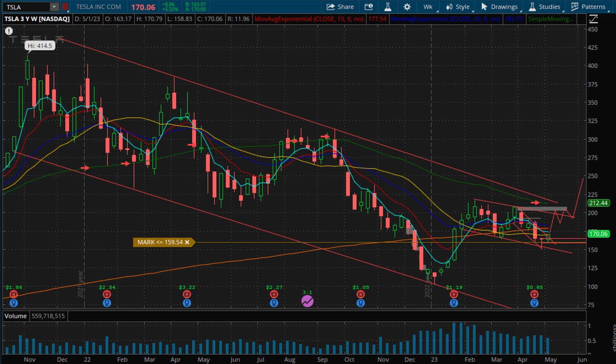Image resolution: width=616 pixels, height=364 pixels.
Task: Click the chart-line icon ending the study header row
Action: [x=593, y=19]
